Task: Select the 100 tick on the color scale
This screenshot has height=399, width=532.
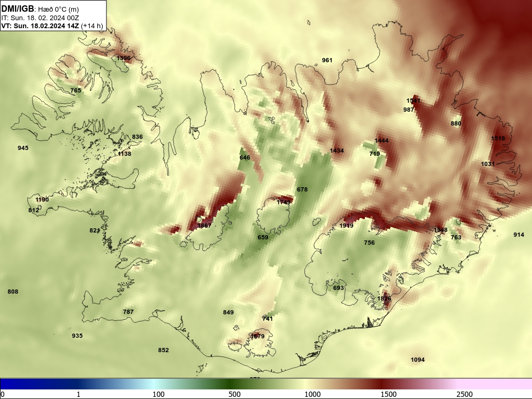Action: (159, 394)
